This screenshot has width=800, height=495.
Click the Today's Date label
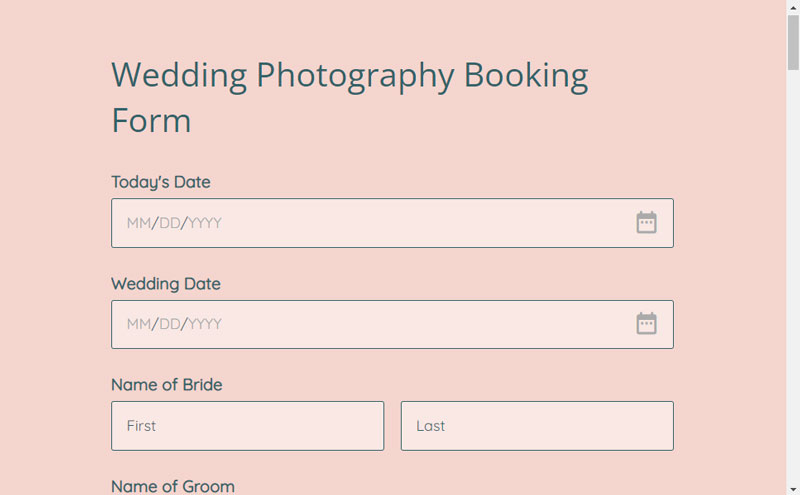(161, 182)
